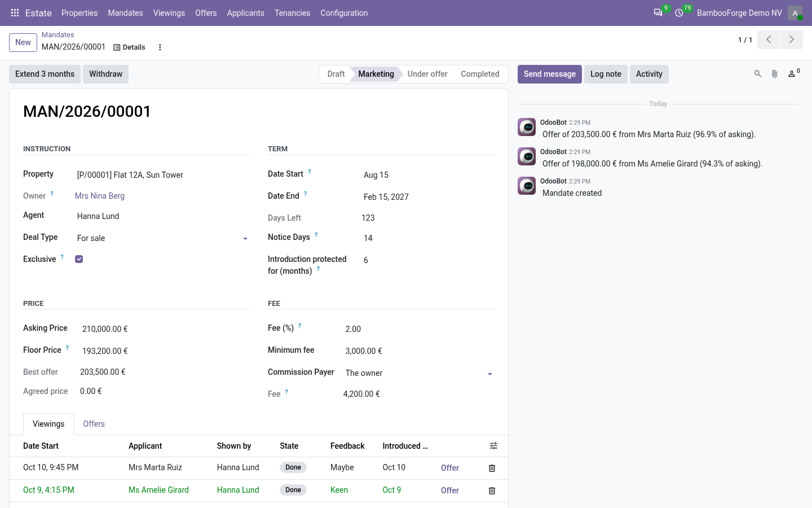
Task: Show help tooltip for Notice Days
Action: tap(316, 235)
